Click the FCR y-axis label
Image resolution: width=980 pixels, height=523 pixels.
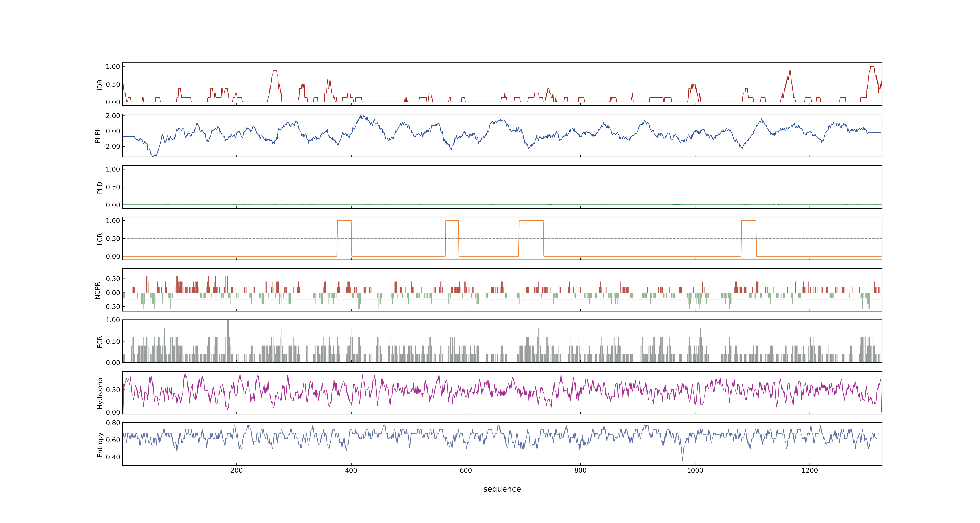(x=100, y=341)
